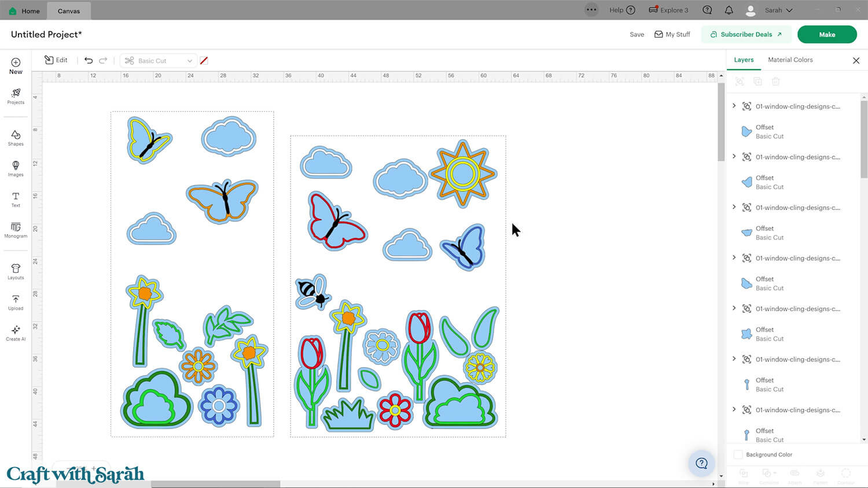
Task: Open Subscriber Deals link
Action: pos(746,35)
